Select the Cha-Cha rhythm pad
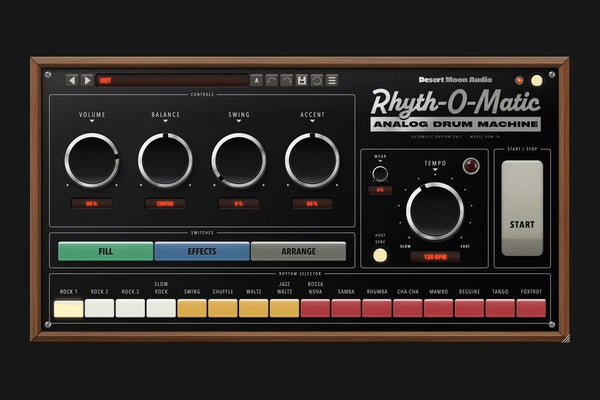This screenshot has height=400, width=600. point(408,309)
